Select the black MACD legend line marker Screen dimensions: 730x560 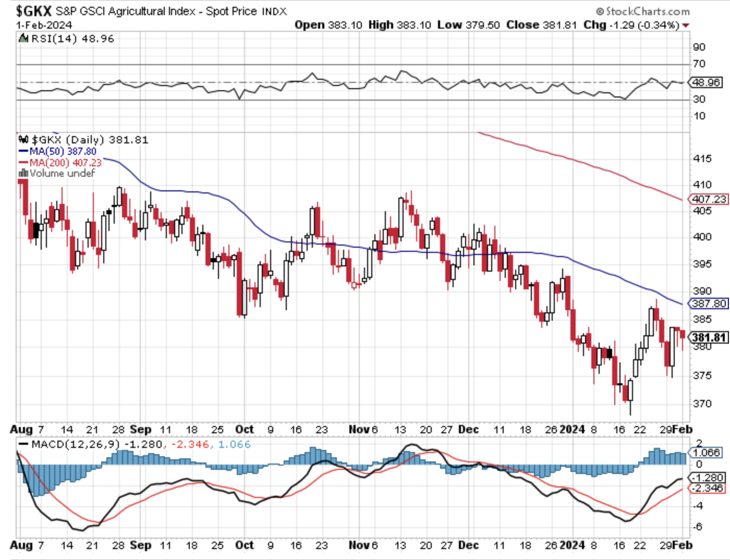coord(23,444)
